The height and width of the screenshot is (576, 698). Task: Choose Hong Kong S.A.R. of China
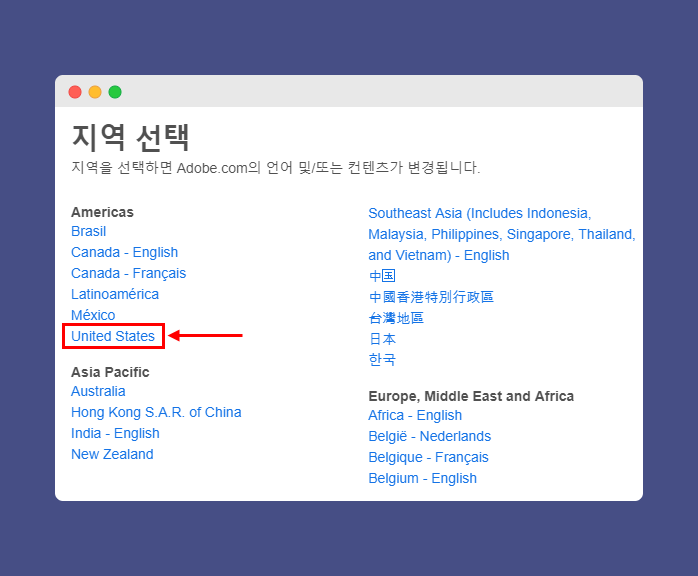[x=156, y=412]
